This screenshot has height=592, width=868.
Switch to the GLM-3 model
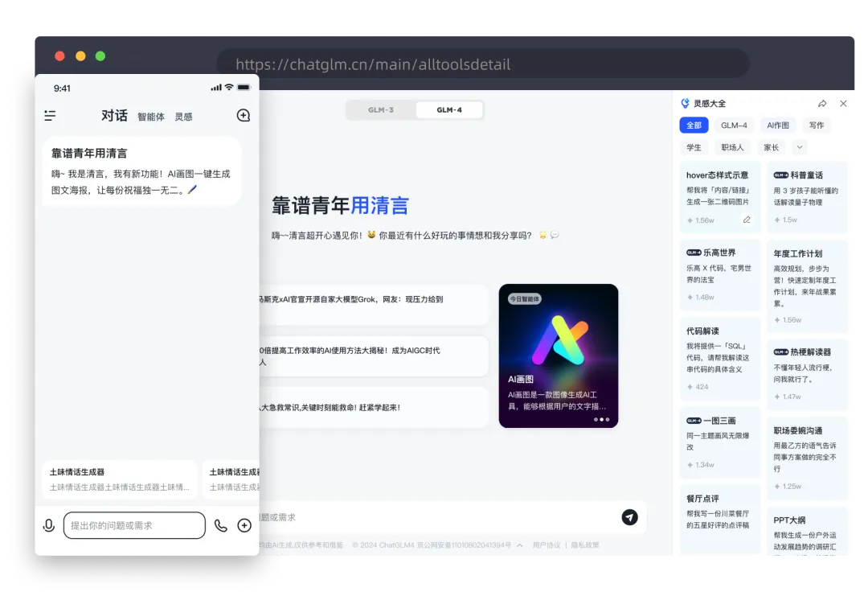381,109
